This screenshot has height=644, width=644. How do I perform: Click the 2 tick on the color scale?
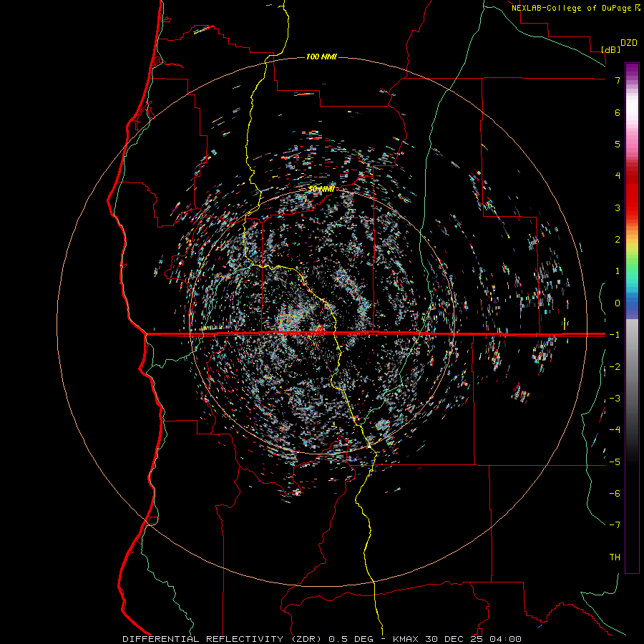(618, 240)
